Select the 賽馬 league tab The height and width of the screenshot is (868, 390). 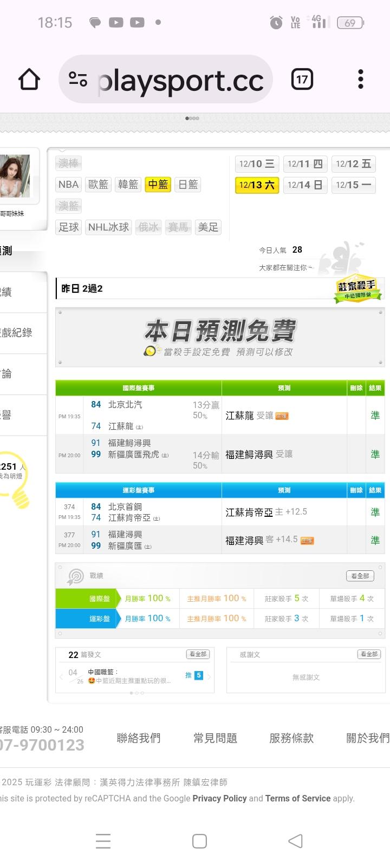178,227
